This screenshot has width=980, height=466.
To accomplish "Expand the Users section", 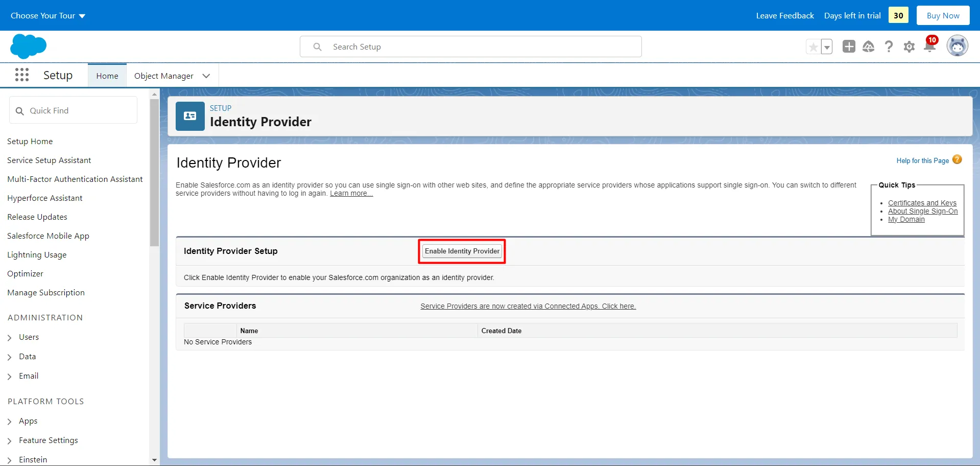I will tap(10, 338).
